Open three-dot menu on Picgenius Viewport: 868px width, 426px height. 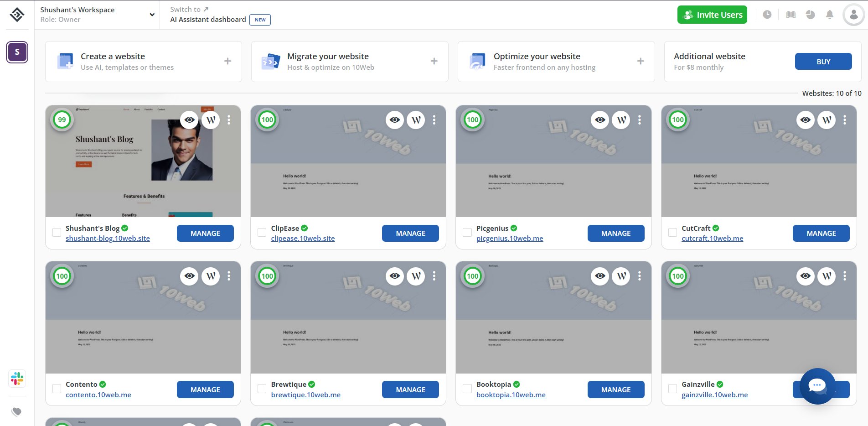(640, 120)
